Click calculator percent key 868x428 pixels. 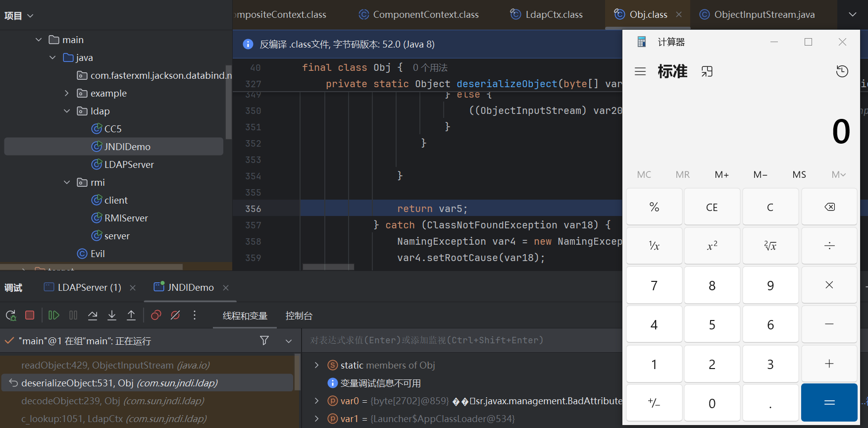click(654, 207)
